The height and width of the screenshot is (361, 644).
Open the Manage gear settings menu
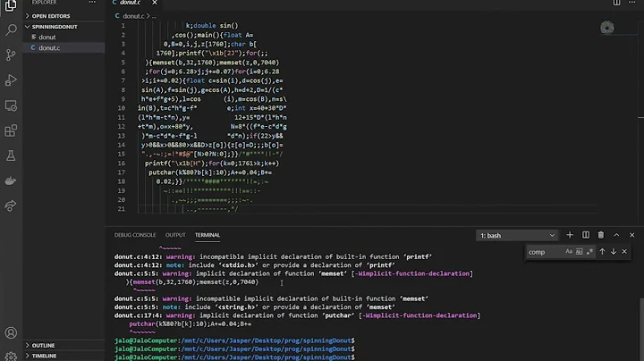click(x=11, y=356)
